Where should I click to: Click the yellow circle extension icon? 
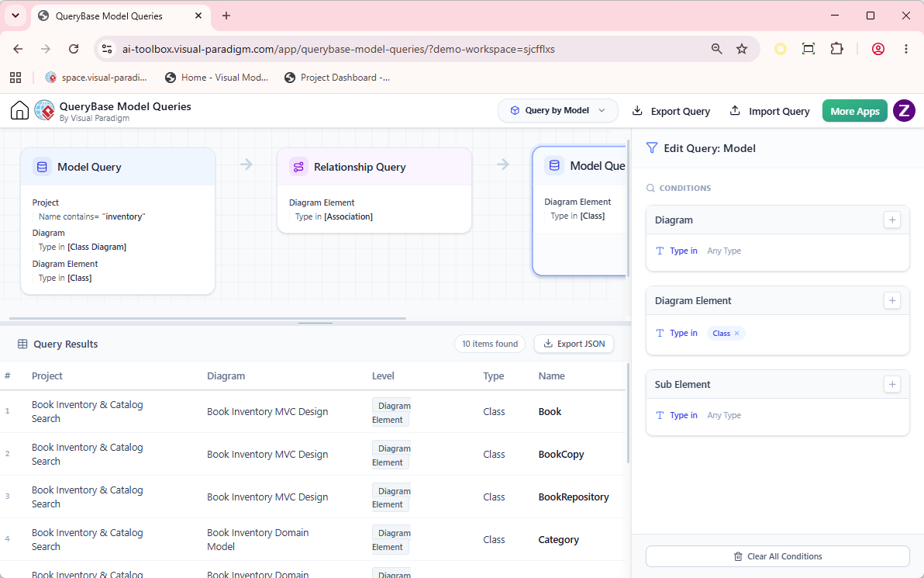tap(781, 49)
